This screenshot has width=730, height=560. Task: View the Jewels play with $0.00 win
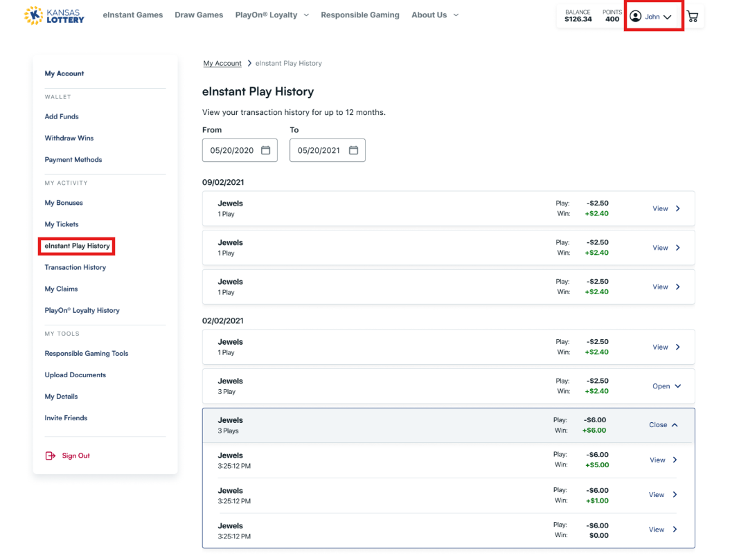click(x=663, y=530)
